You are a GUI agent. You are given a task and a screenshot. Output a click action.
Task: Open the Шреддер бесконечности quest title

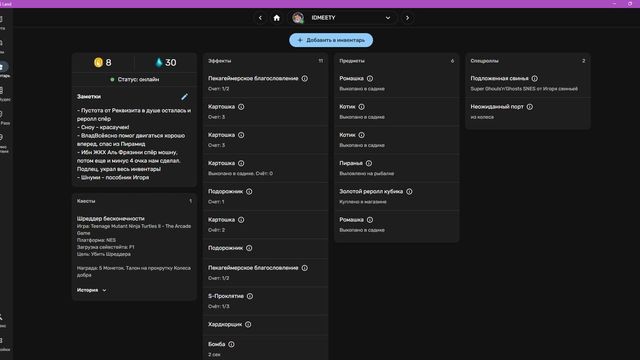click(x=111, y=218)
